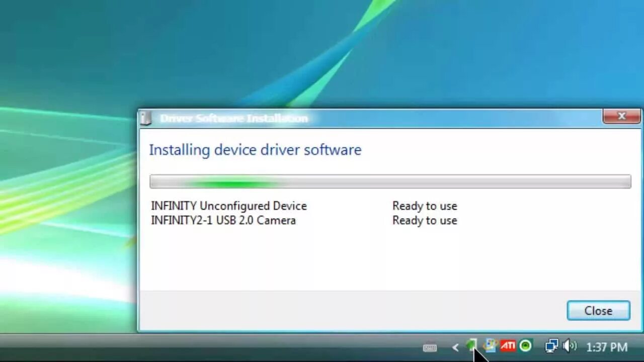Expand hidden system tray icons arrow
Viewport: 644px width, 362px height.
455,347
